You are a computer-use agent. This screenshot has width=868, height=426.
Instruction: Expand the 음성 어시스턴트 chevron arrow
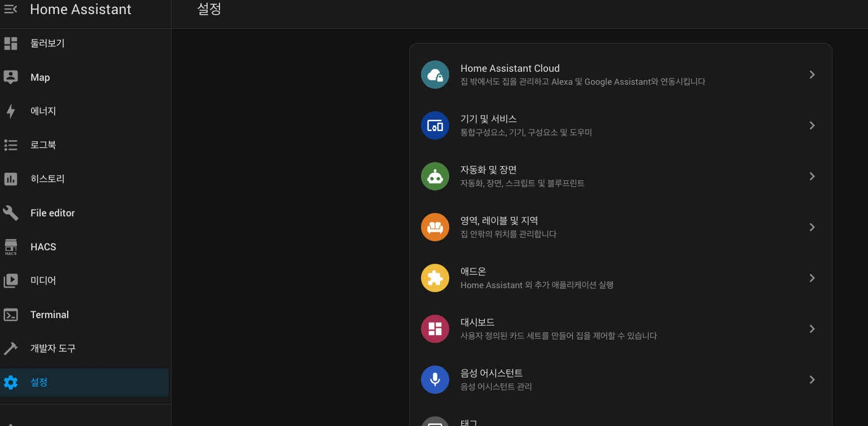coord(812,380)
